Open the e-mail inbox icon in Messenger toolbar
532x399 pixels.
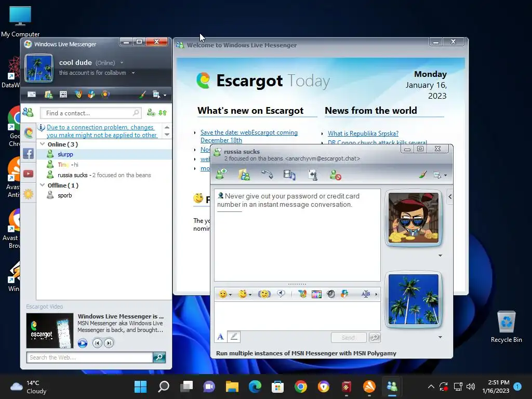pos(32,95)
